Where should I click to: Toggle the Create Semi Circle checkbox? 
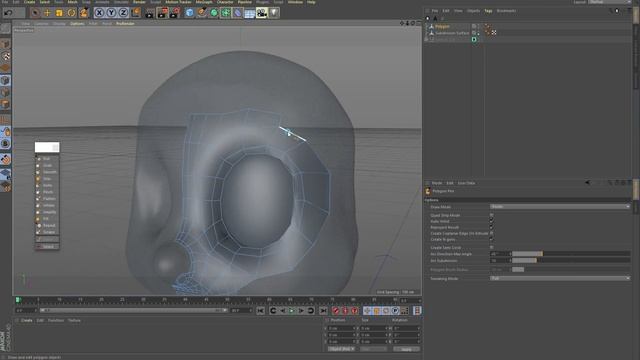coord(491,247)
